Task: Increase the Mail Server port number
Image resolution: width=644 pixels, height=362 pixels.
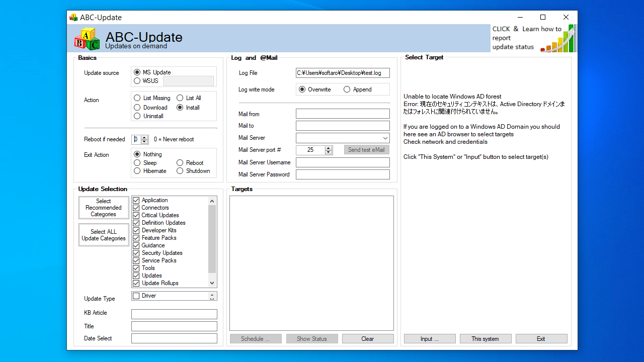Action: pyautogui.click(x=329, y=148)
